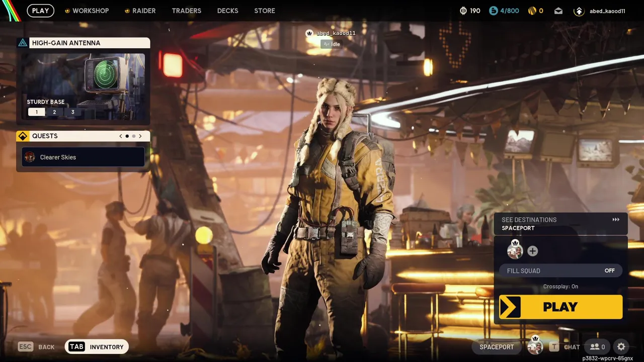
Task: Switch to the Traders tab
Action: [x=186, y=11]
